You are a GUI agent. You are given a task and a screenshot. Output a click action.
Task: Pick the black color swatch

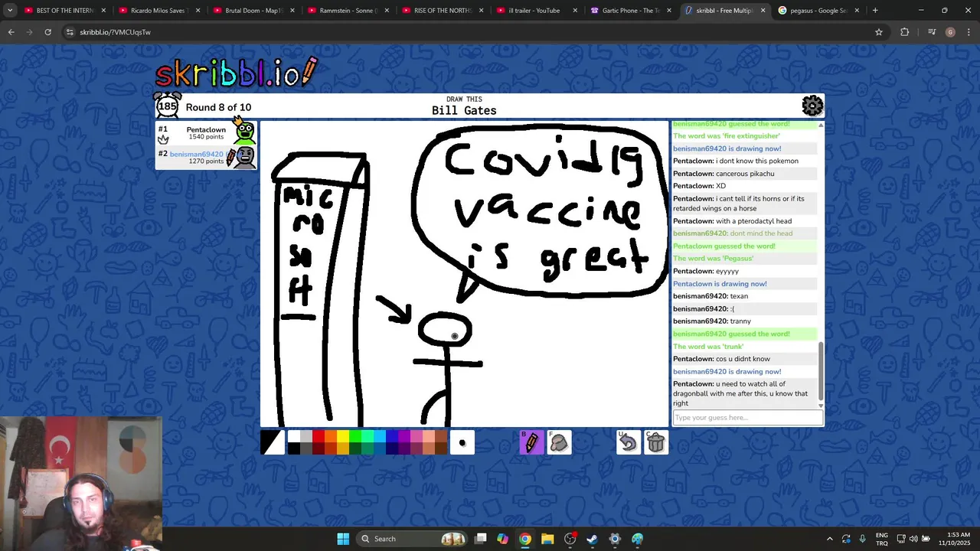[x=294, y=448]
